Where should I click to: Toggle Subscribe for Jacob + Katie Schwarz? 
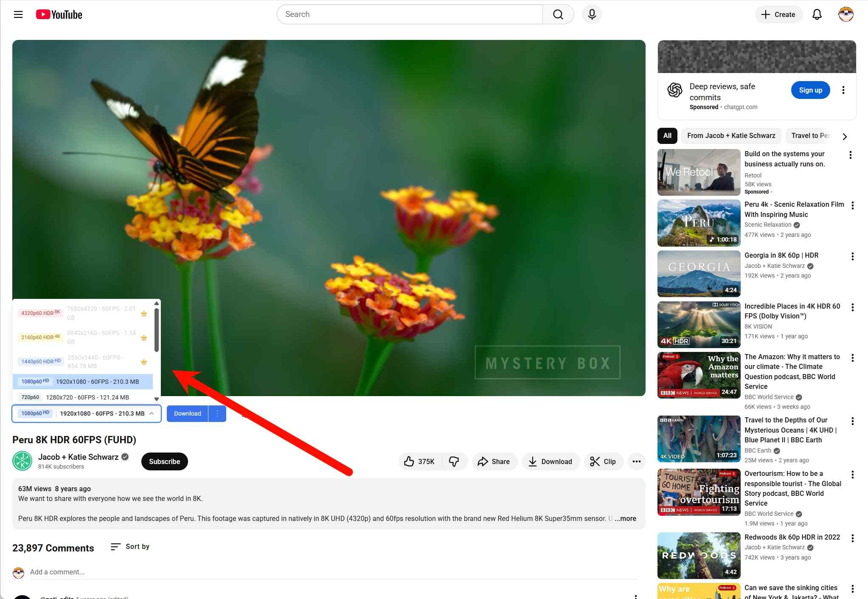point(164,461)
